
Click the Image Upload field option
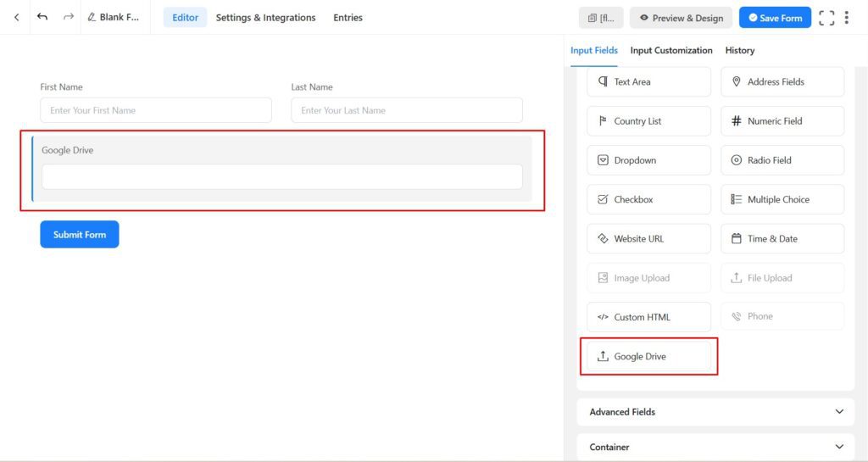click(648, 278)
